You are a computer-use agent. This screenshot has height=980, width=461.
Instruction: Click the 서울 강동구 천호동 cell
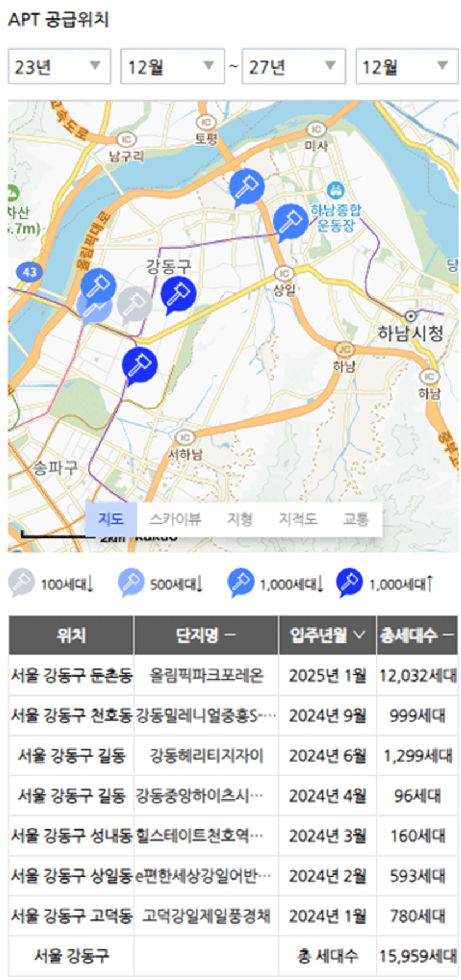pos(71,716)
